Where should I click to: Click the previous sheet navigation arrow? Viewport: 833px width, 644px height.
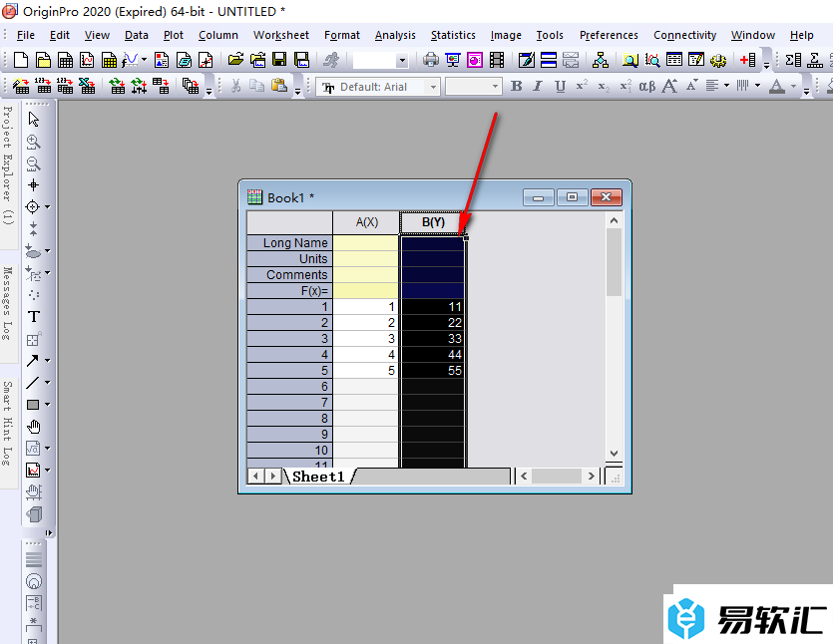click(x=256, y=477)
